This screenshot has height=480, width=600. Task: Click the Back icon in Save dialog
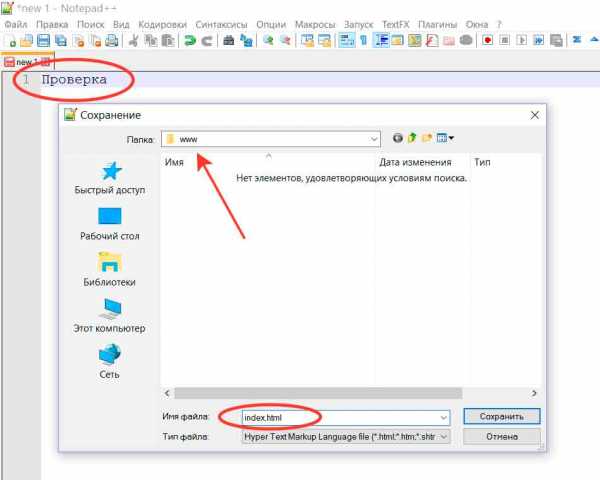pos(398,138)
